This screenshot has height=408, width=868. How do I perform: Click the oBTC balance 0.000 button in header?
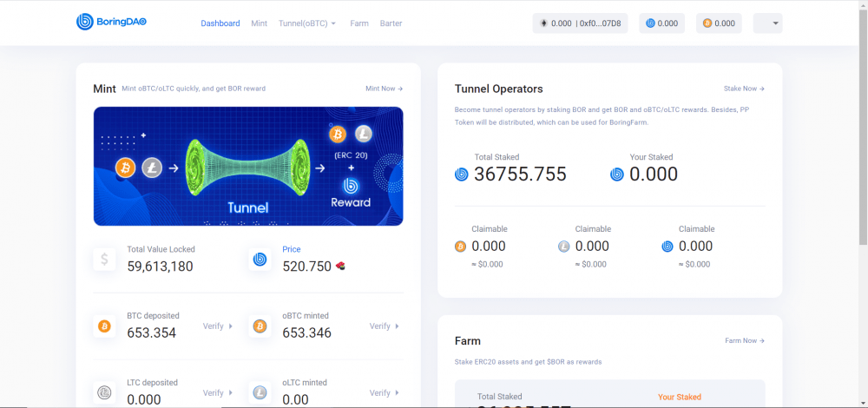pos(719,23)
